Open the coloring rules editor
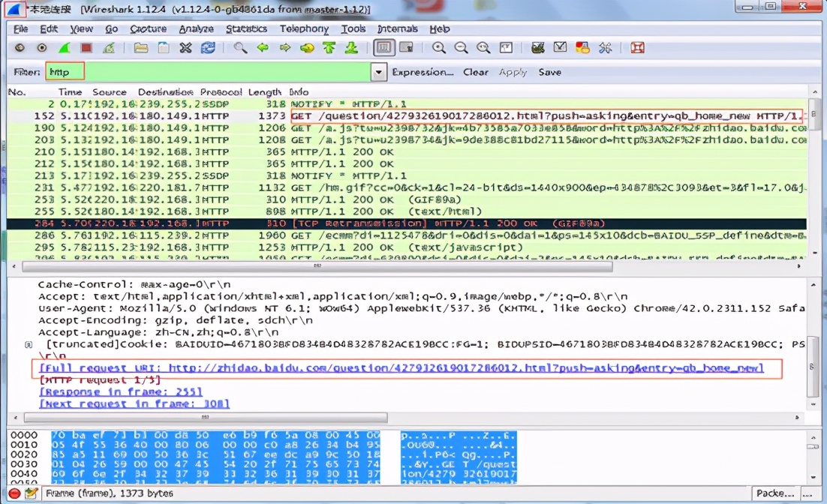This screenshot has width=827, height=504. 582,48
